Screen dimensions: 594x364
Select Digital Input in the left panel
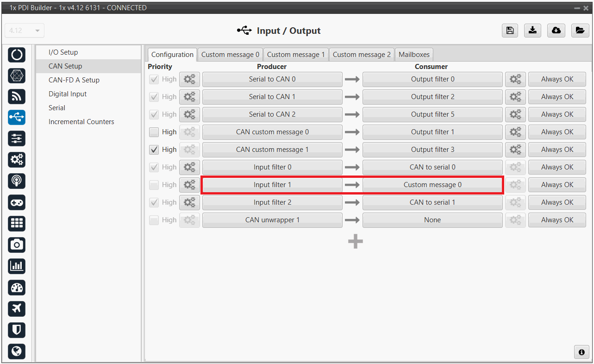click(68, 94)
